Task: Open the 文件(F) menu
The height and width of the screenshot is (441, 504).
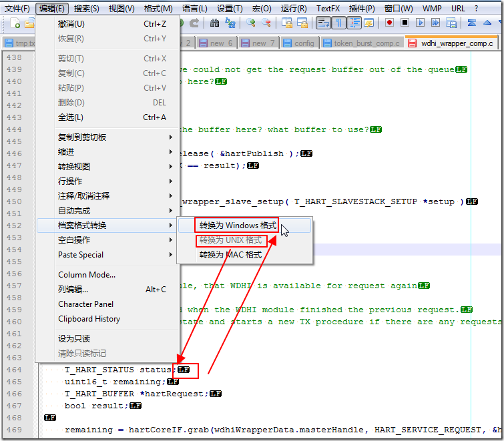Action: click(x=17, y=9)
